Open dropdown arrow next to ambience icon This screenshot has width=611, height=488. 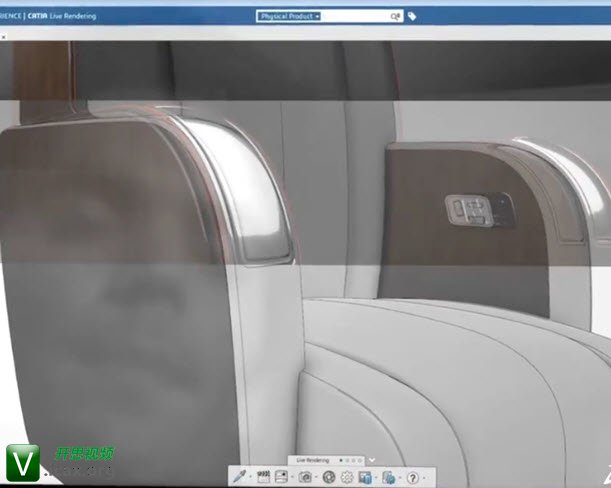(292, 477)
